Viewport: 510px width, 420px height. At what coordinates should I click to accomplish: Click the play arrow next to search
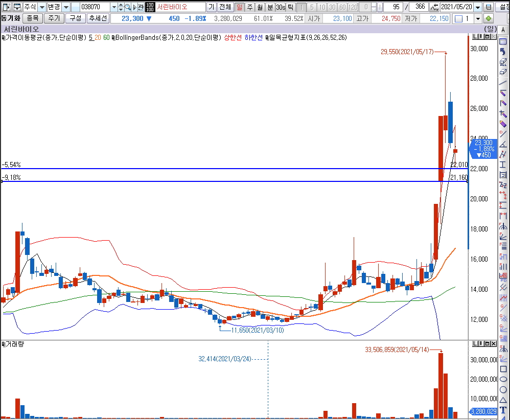pos(134,7)
